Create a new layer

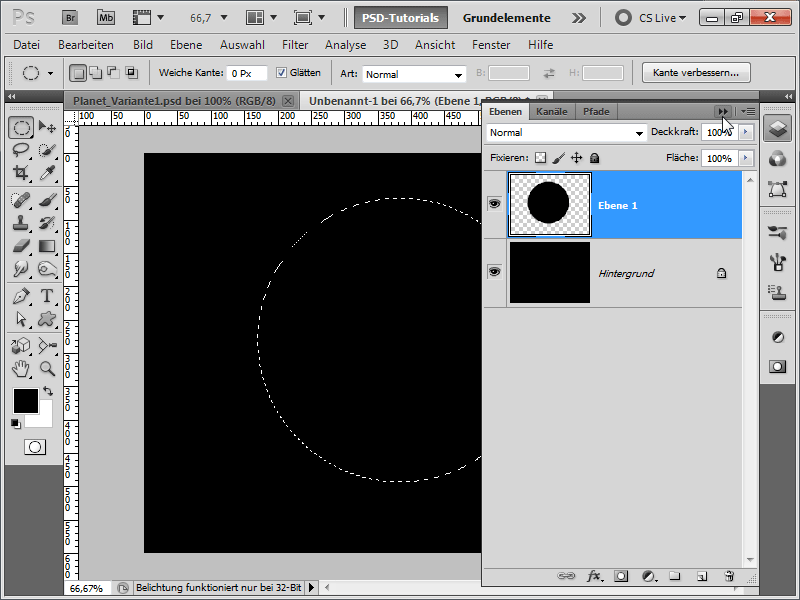[702, 576]
